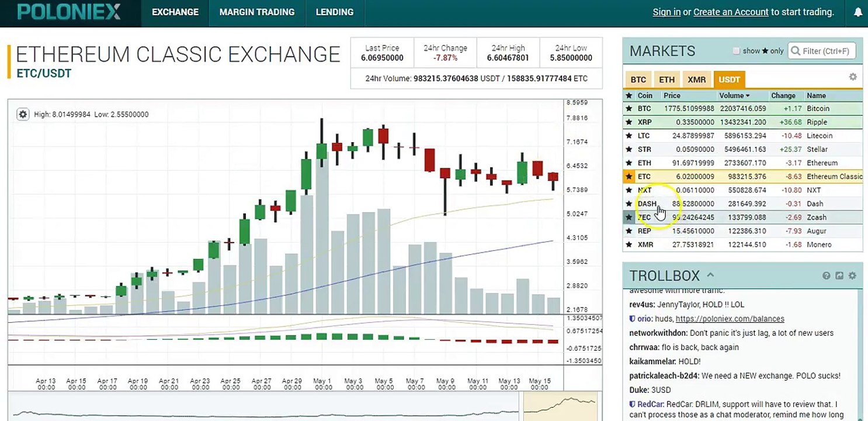Toggle favorite star for XRP row
868x421 pixels.
629,122
